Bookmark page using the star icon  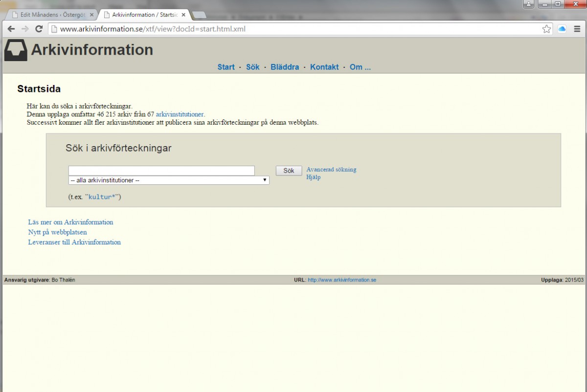click(546, 29)
